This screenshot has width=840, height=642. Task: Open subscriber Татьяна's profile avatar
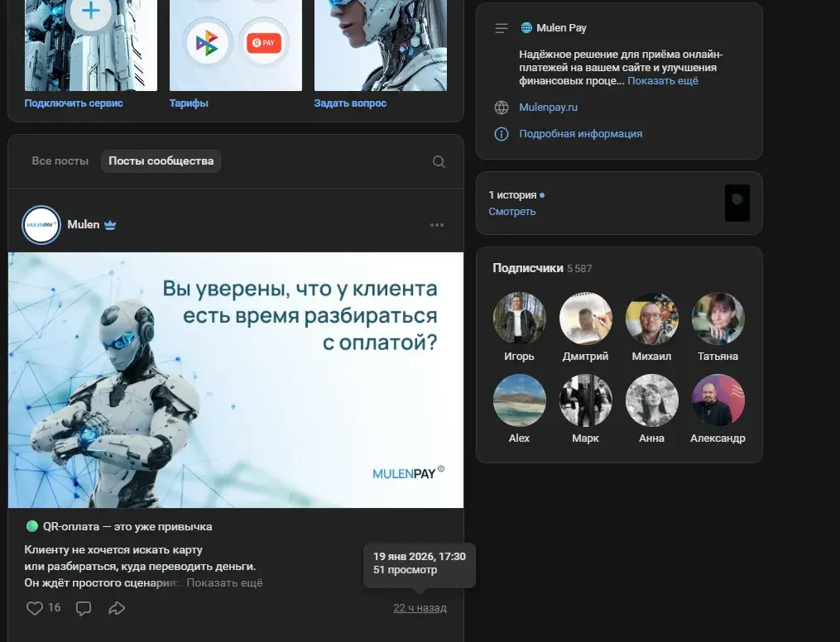coord(718,318)
